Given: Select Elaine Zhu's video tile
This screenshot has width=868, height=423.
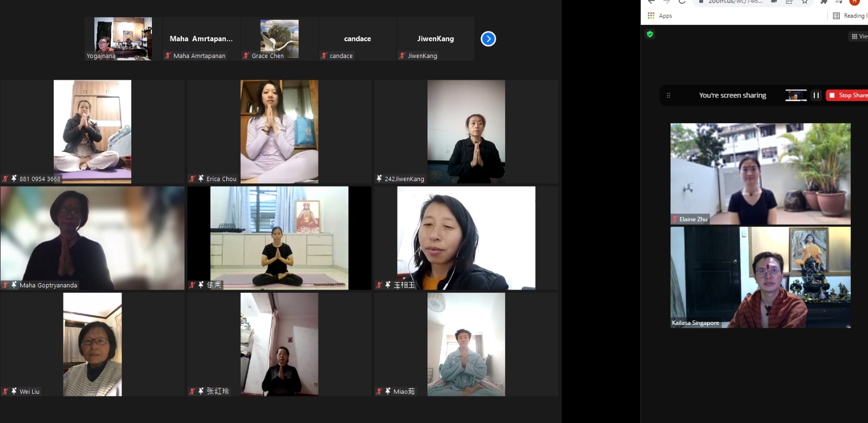Looking at the screenshot, I should 760,174.
